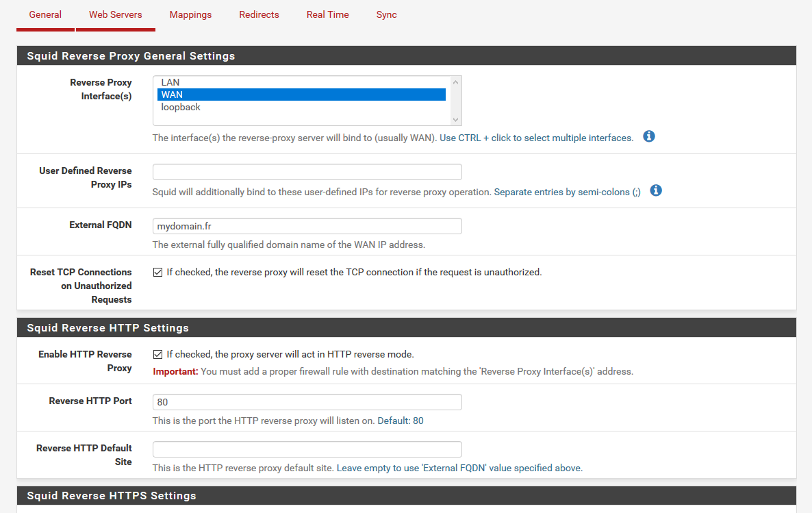Toggle Reset TCP Connections on Unauthorized Requests checkbox
Image resolution: width=812 pixels, height=513 pixels.
158,273
